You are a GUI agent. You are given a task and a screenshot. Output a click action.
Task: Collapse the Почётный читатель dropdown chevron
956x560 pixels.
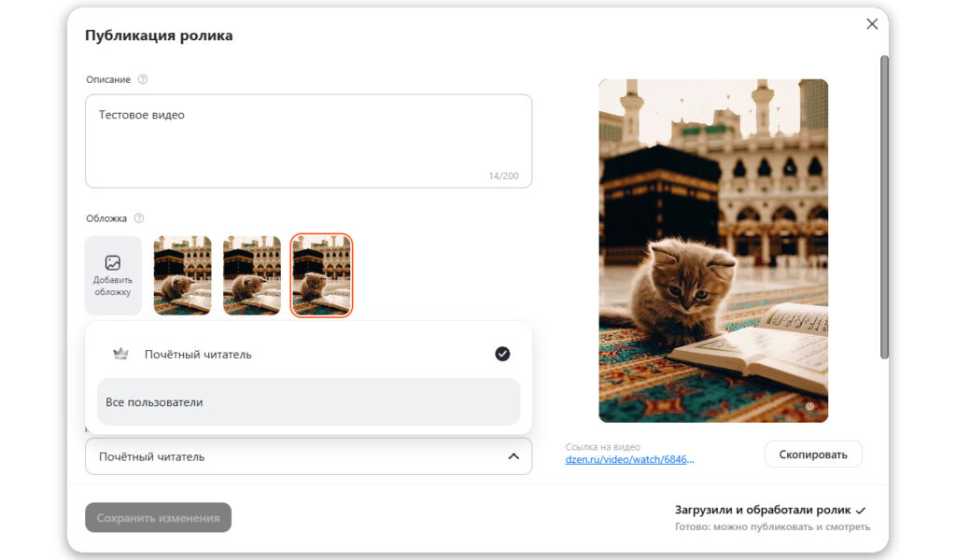point(513,456)
